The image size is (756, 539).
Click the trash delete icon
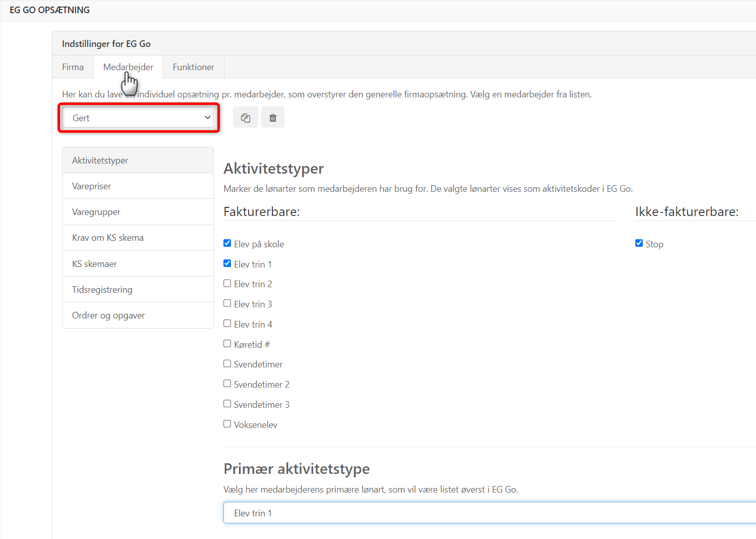[273, 118]
